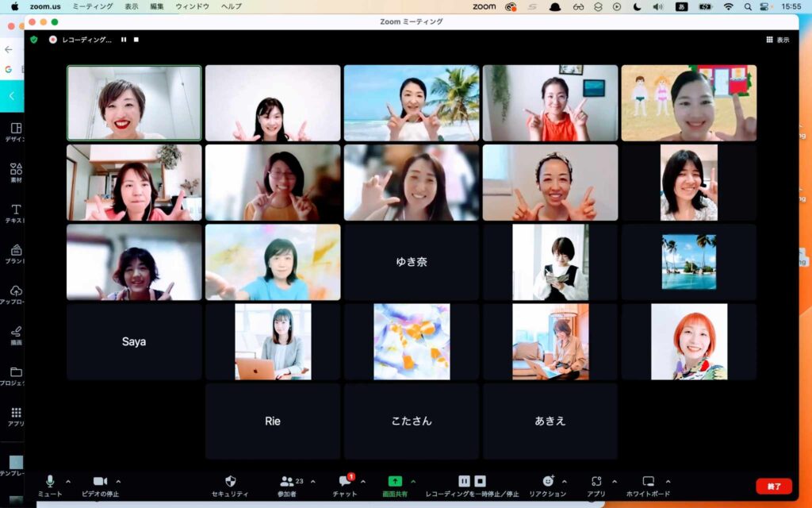Viewport: 812px width, 508px height.
Task: Open reactions (リアクション) smiley icon
Action: click(548, 481)
